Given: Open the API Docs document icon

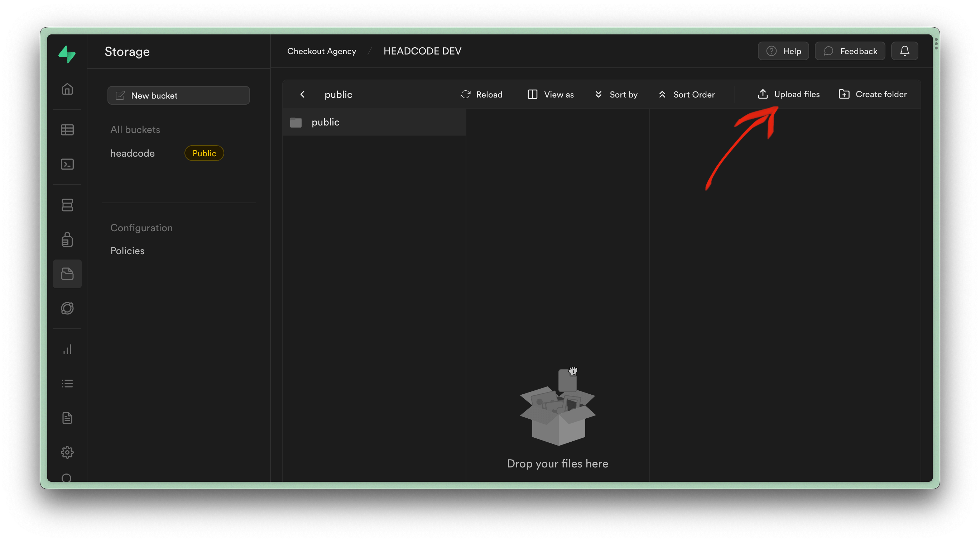Looking at the screenshot, I should point(67,418).
